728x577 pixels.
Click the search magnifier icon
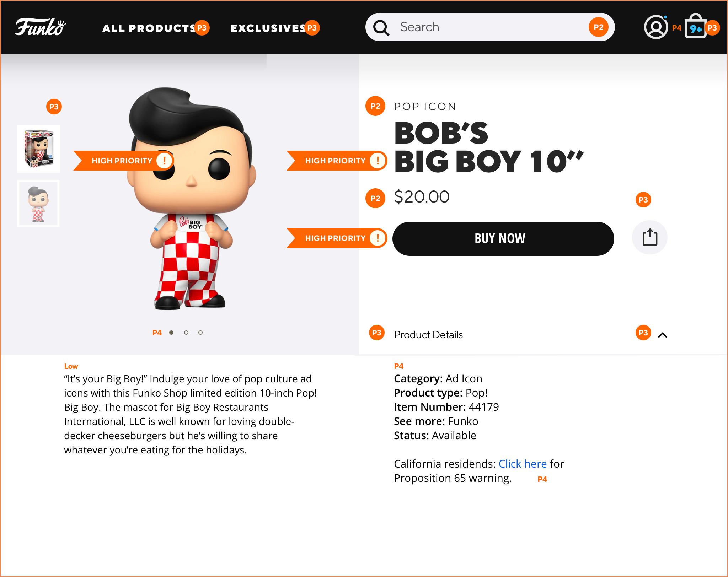click(381, 28)
